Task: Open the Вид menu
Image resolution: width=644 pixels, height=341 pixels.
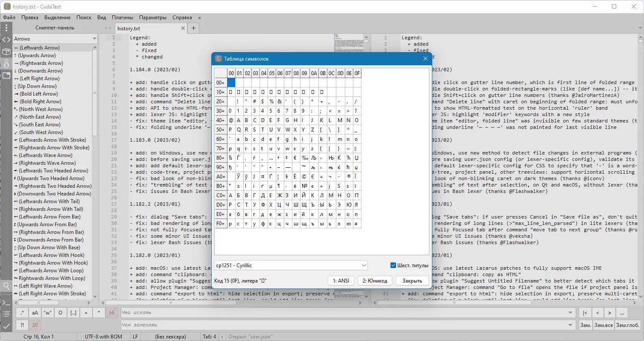Action: pos(102,17)
